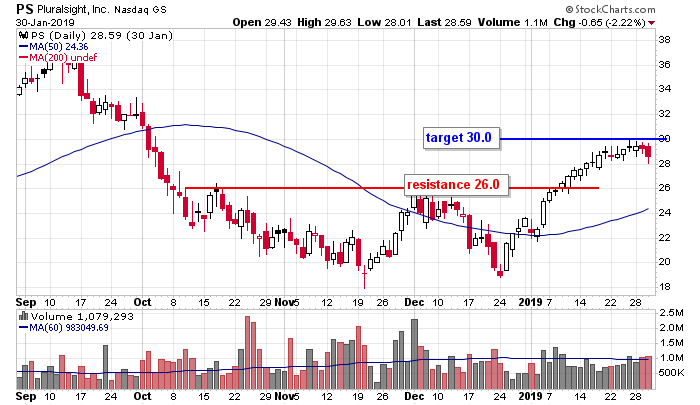Viewport: 700px width, 405px height.
Task: Click the 'Last 28.59' value
Action: tap(444, 22)
